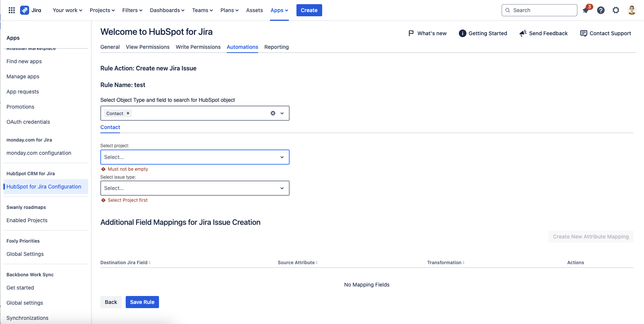Open Synchronizations in sidebar
Viewport: 644px width, 324px height.
click(x=28, y=318)
